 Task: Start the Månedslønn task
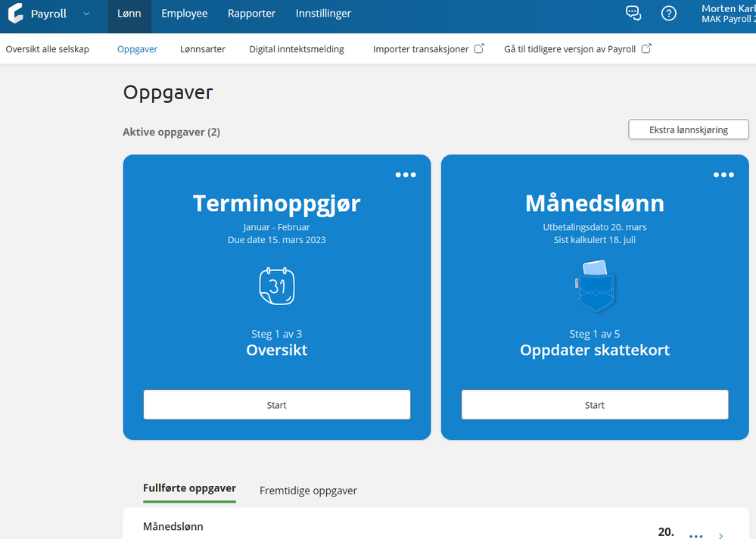pyautogui.click(x=595, y=404)
